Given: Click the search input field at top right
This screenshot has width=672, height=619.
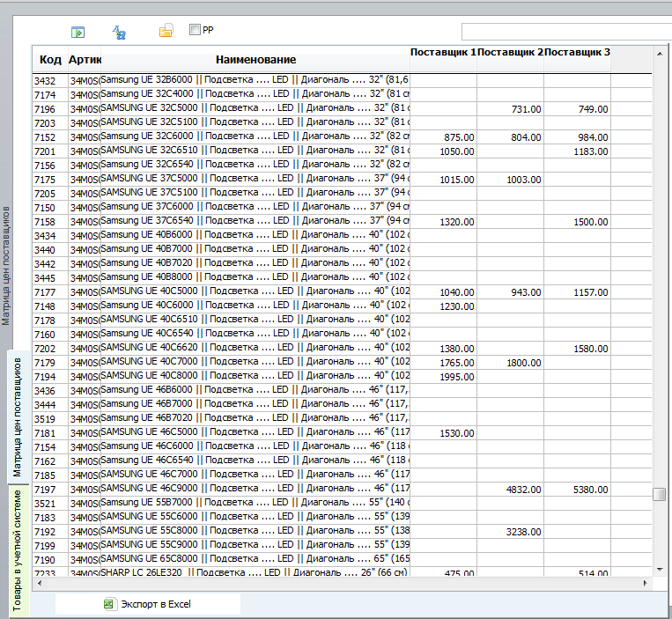Looking at the screenshot, I should point(566,32).
